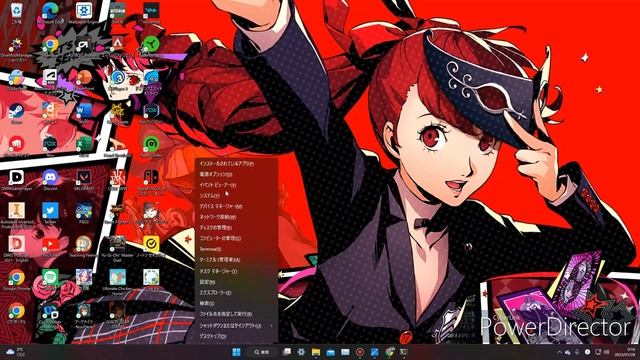Open the terminal icon on the taskbar
640x360 pixels.
point(404,352)
